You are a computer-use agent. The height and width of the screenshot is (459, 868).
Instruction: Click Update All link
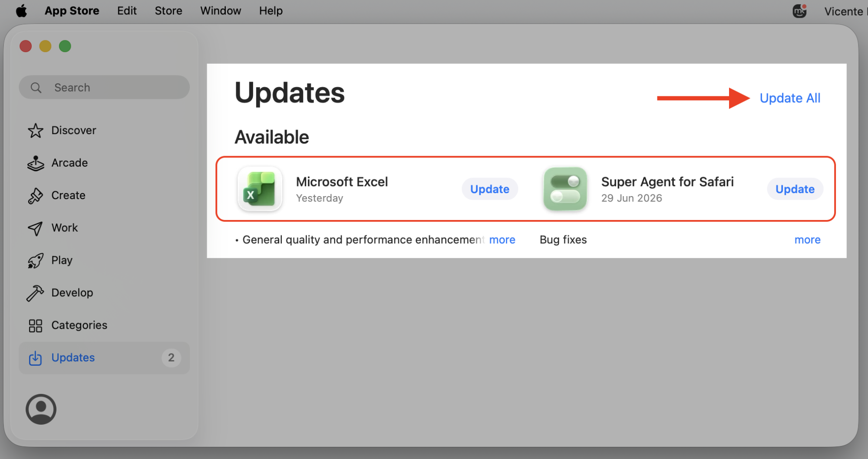pyautogui.click(x=790, y=98)
